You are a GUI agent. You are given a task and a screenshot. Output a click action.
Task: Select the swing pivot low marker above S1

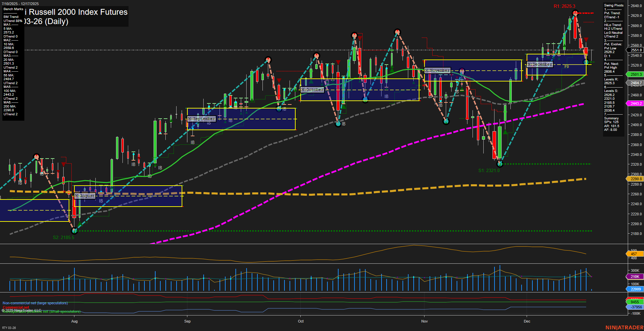click(500, 164)
